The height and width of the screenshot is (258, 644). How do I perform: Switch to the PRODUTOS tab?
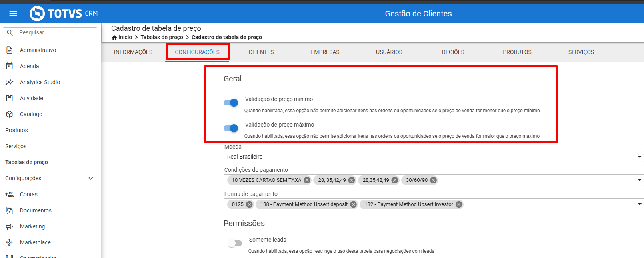coord(517,52)
